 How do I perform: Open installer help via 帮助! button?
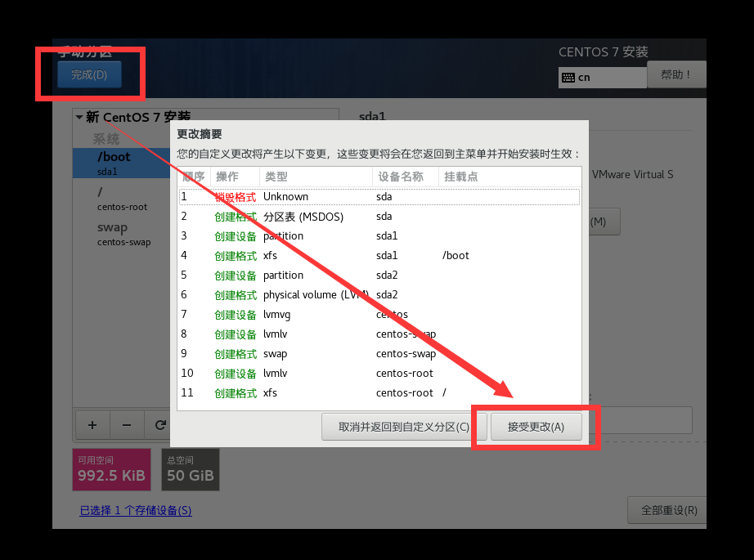coord(676,74)
